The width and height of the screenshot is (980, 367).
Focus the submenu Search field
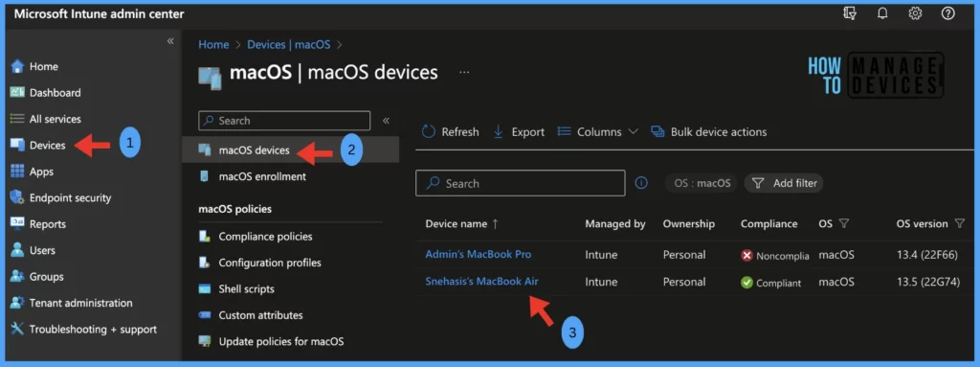pyautogui.click(x=284, y=121)
